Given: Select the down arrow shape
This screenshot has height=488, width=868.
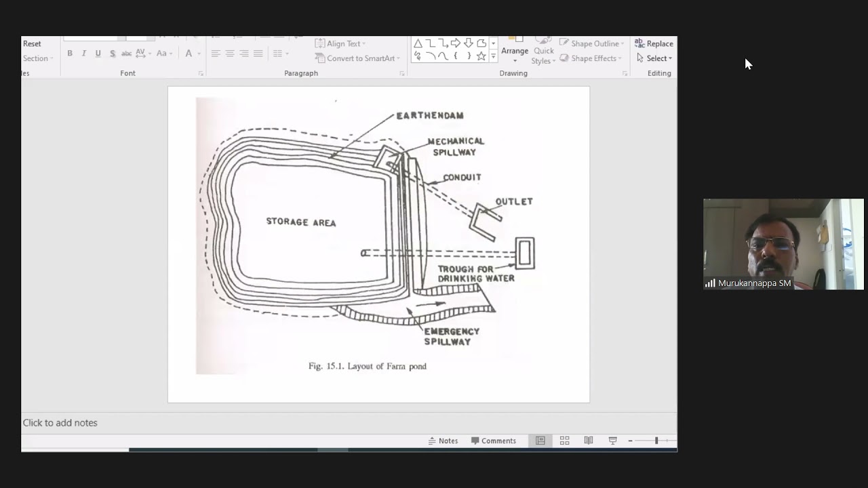Looking at the screenshot, I should pyautogui.click(x=468, y=43).
